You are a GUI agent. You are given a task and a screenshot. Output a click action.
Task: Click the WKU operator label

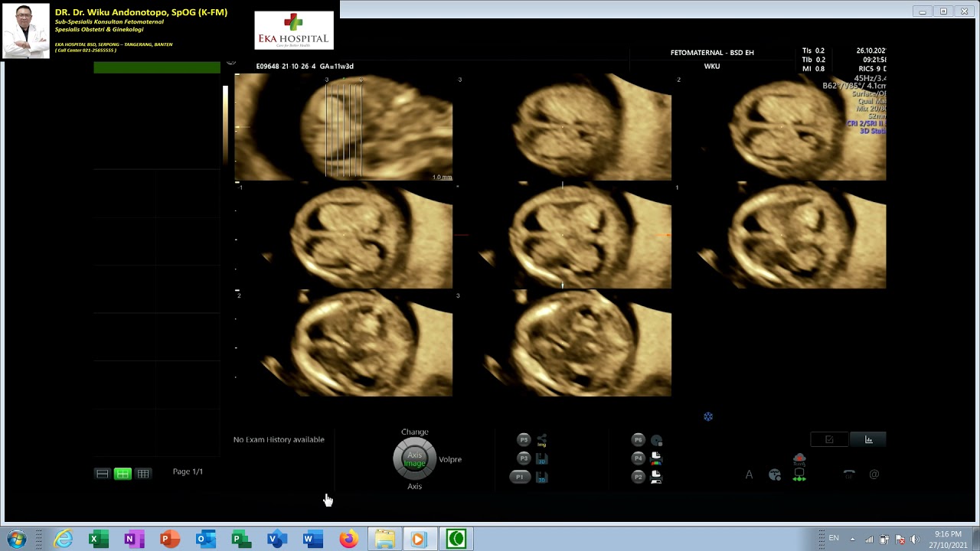click(x=712, y=67)
